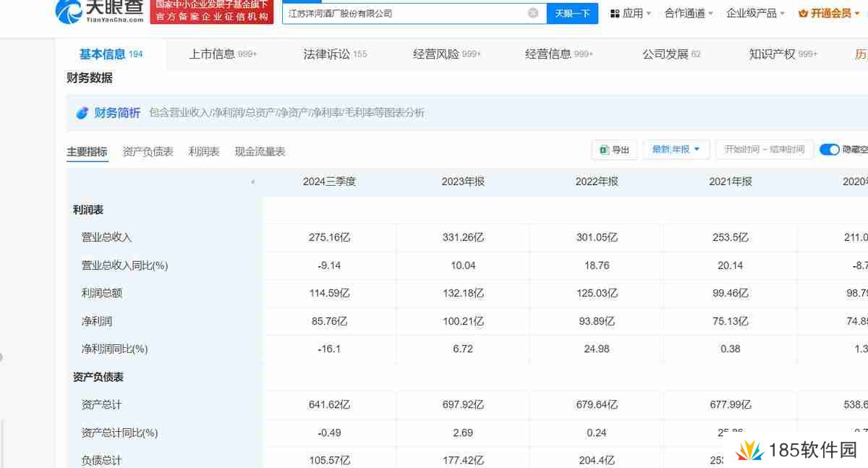Image resolution: width=868 pixels, height=468 pixels.
Task: Switch to the 现金流量表 tab
Action: coord(258,151)
